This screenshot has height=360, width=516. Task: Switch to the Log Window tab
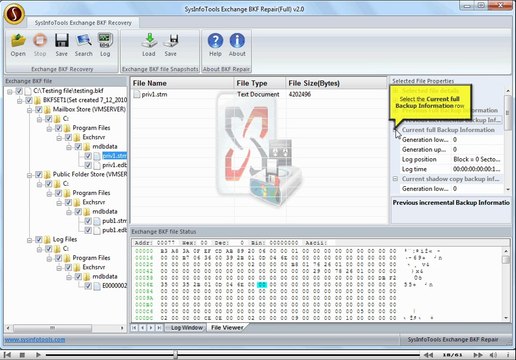point(187,328)
